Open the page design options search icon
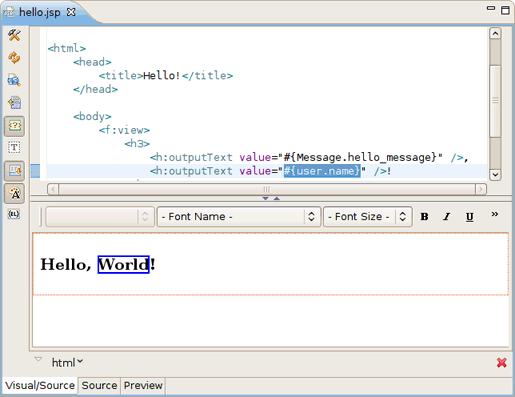The width and height of the screenshot is (515, 397). pos(14,80)
